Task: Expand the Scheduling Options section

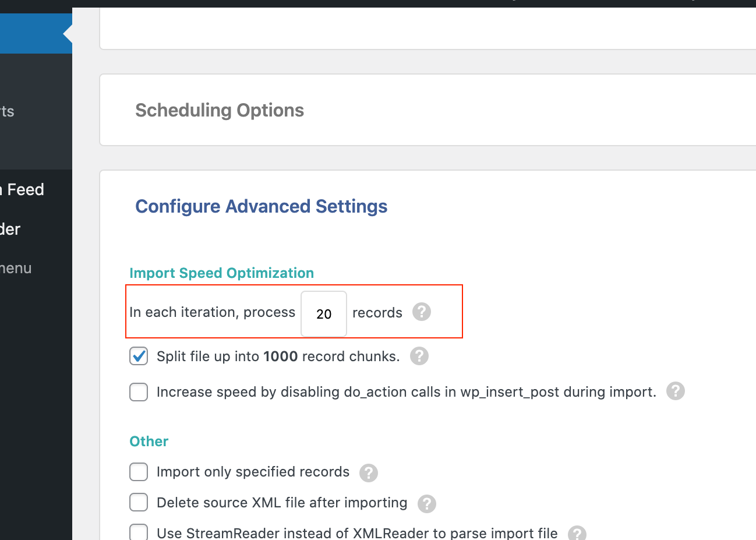Action: (x=220, y=110)
